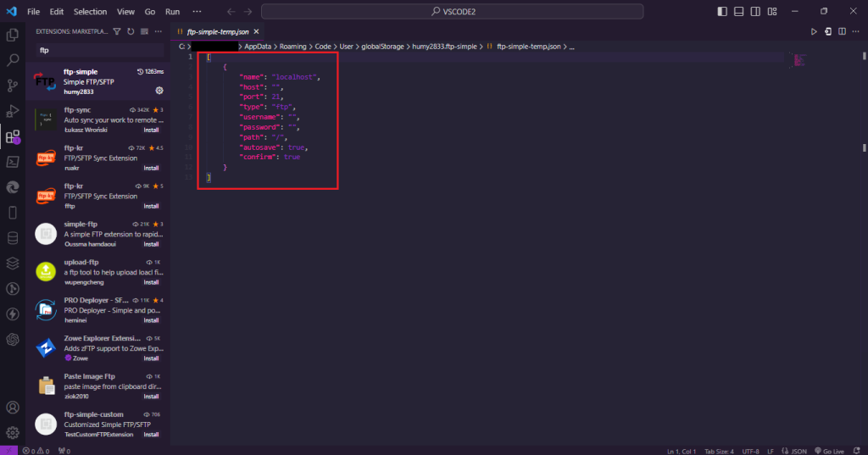Refresh the extensions list
The height and width of the screenshot is (455, 868).
[131, 31]
